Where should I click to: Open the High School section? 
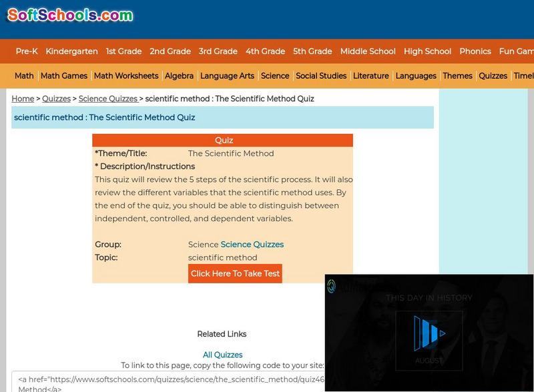[427, 51]
